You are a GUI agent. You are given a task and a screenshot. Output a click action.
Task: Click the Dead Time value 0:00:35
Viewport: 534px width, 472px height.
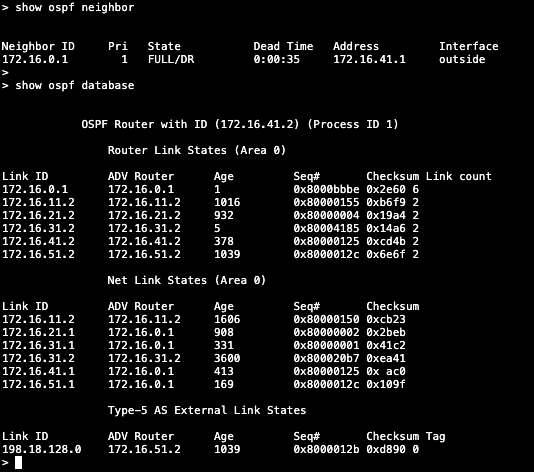coord(277,59)
